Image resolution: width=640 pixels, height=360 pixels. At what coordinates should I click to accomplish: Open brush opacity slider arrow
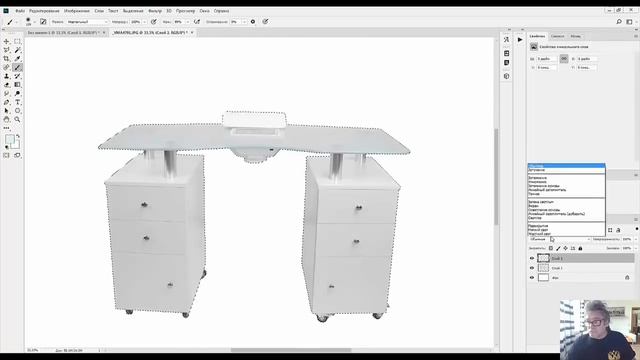(144, 22)
